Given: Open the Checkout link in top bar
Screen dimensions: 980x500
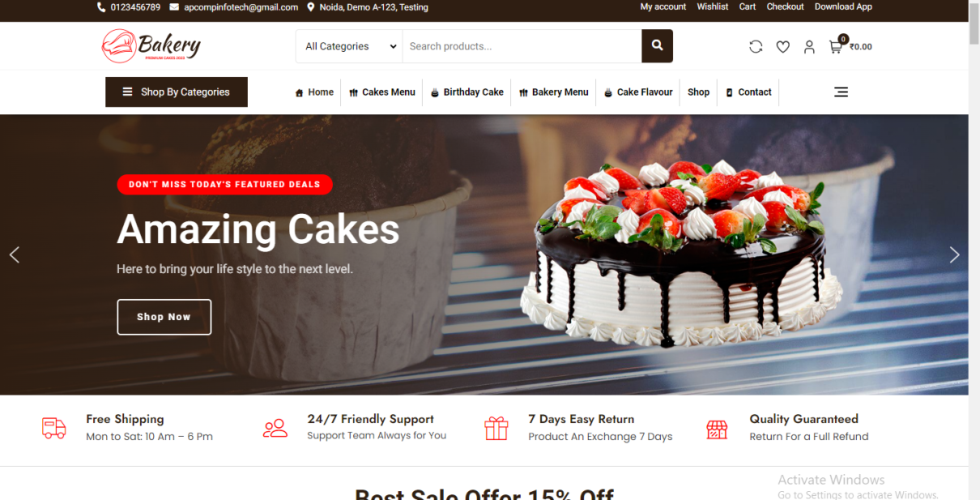Looking at the screenshot, I should point(786,6).
